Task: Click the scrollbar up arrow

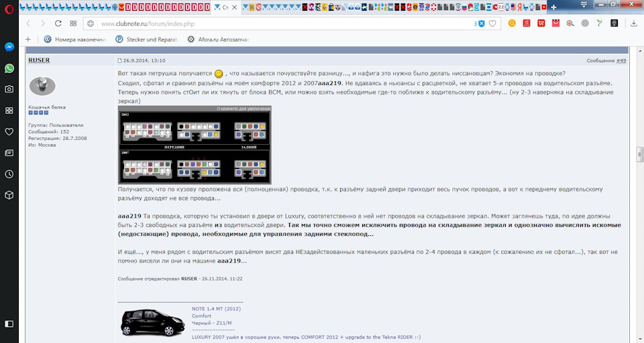Action: tap(639, 50)
